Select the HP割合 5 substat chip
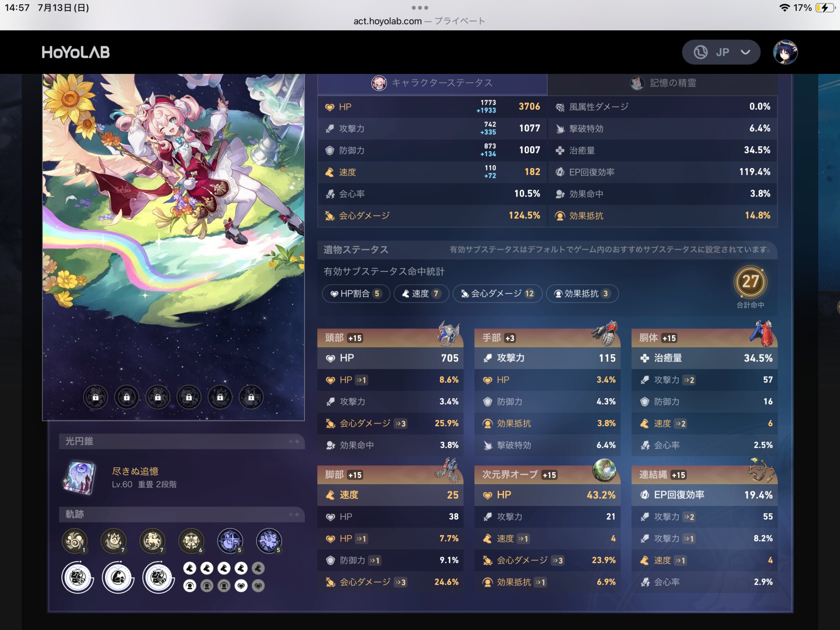 click(356, 294)
